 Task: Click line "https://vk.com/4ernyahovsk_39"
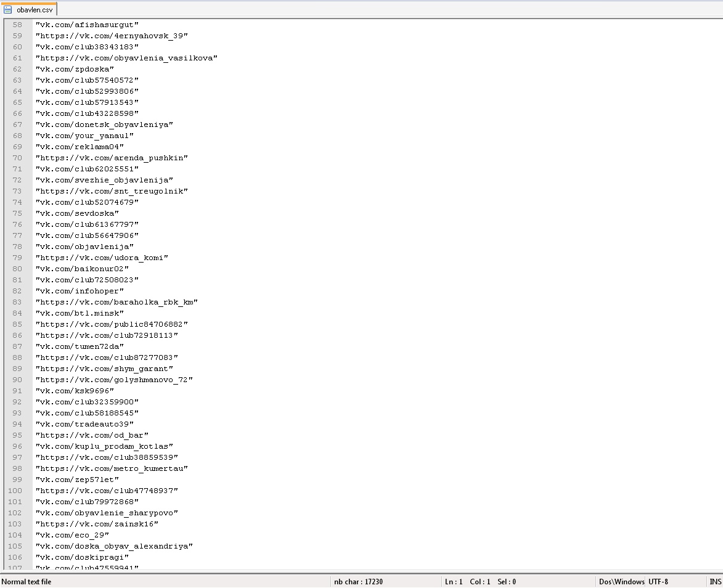point(112,36)
